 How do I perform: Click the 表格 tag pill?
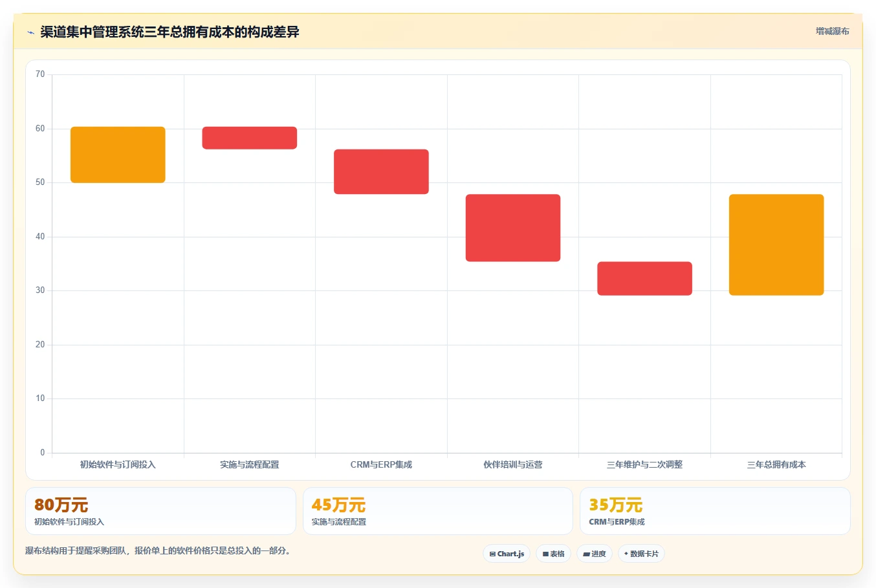click(x=553, y=554)
